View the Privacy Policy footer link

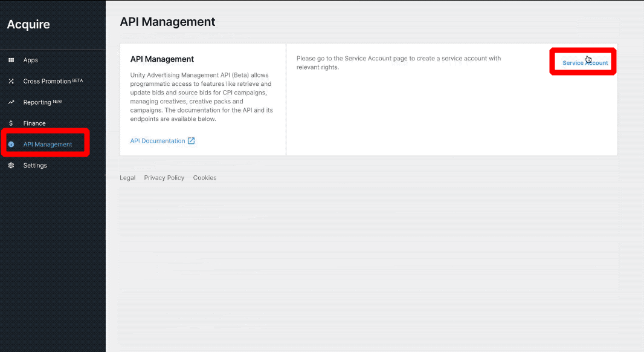pyautogui.click(x=164, y=178)
